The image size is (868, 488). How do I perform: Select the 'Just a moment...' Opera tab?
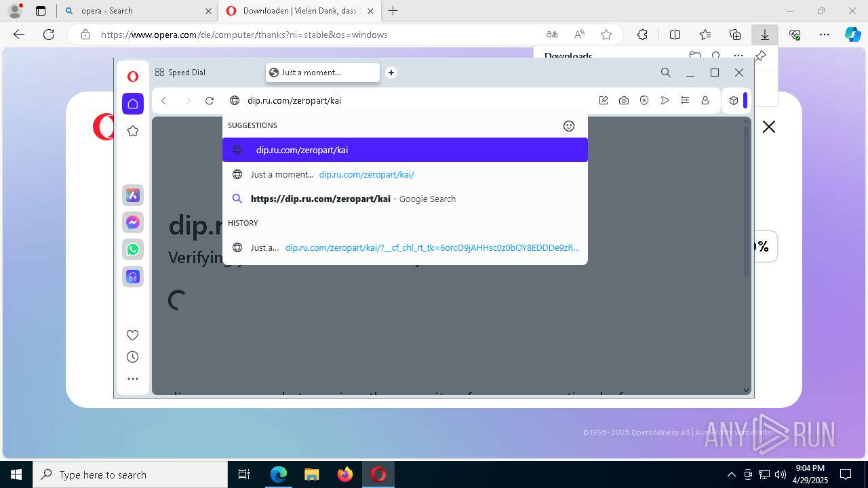pyautogui.click(x=323, y=73)
